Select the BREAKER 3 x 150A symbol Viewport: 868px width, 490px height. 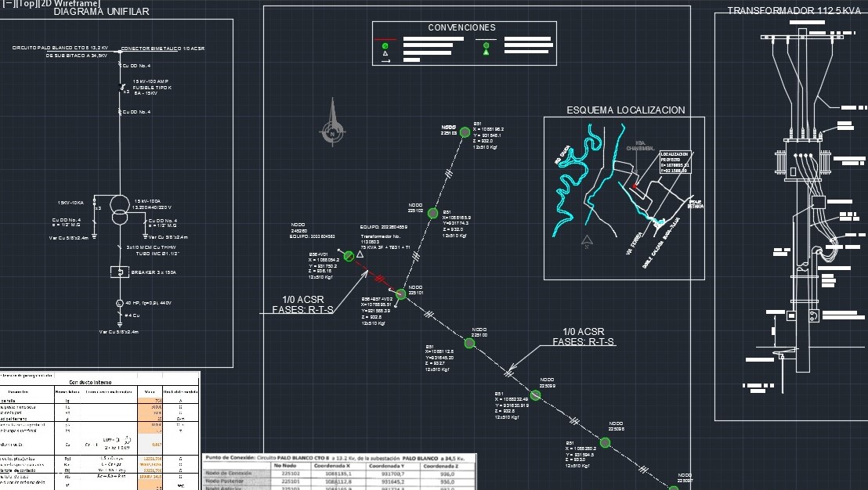(120, 272)
